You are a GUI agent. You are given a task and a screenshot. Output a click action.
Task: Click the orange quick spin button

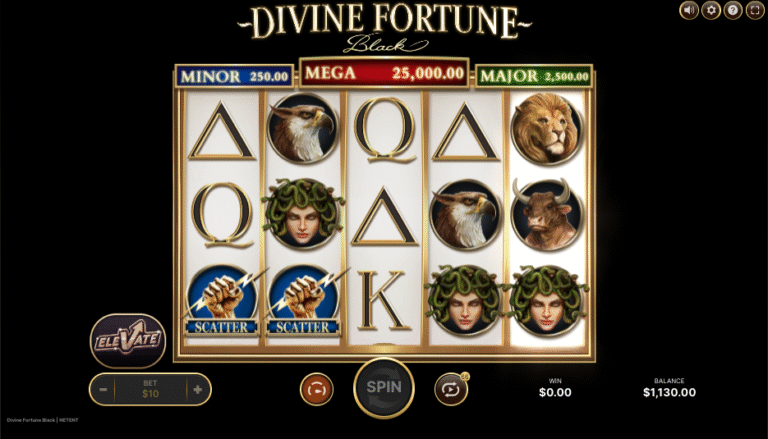(x=317, y=390)
